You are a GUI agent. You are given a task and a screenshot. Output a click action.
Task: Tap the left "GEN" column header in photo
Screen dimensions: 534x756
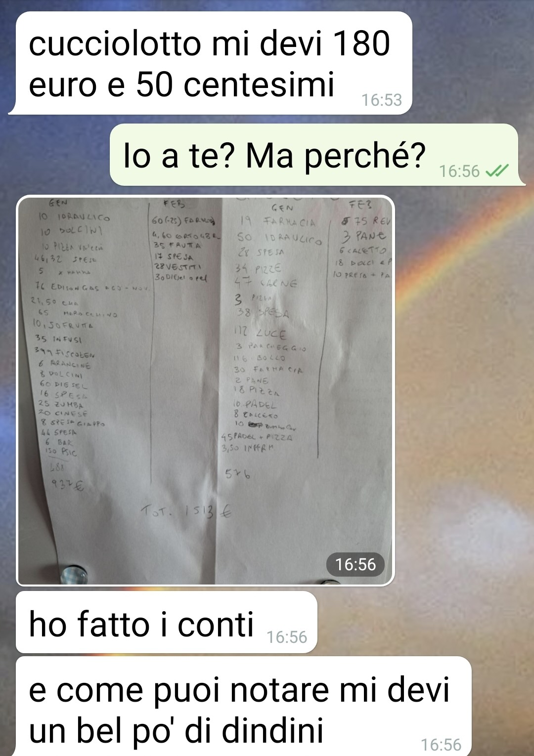[58, 202]
